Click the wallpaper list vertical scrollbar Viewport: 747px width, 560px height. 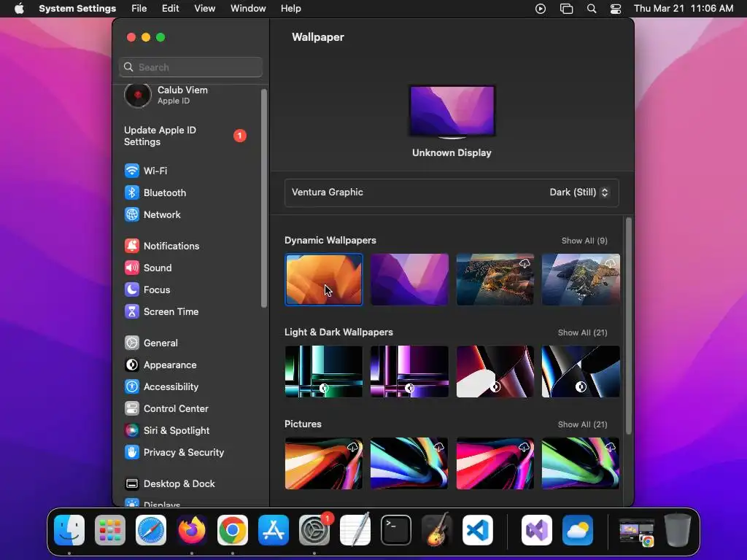click(x=628, y=326)
